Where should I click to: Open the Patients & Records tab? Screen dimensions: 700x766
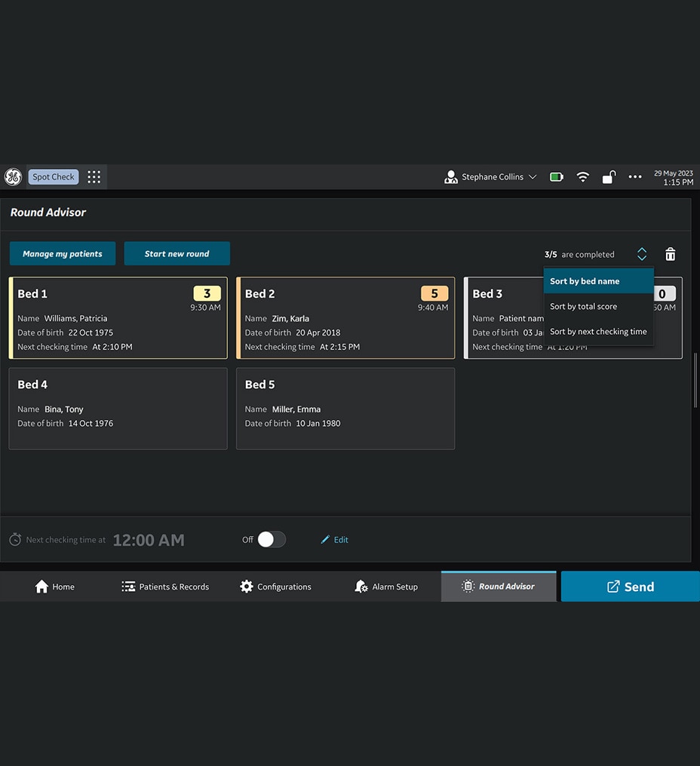[165, 587]
